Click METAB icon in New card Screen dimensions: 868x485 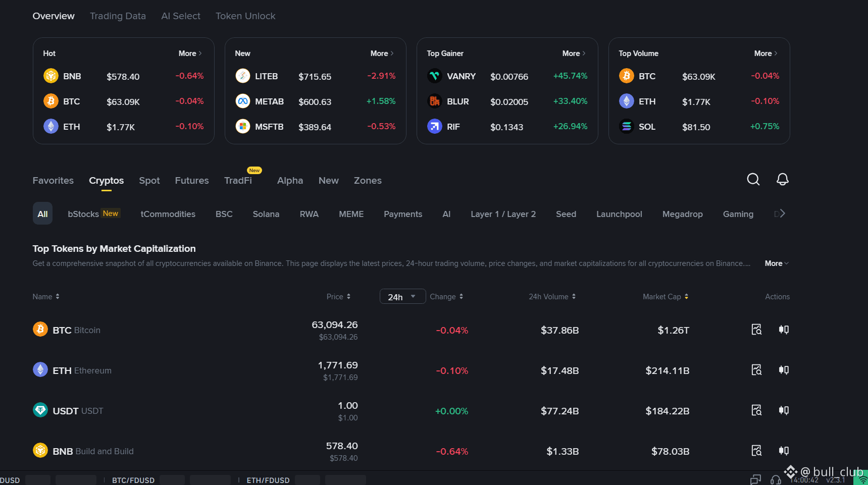[x=243, y=101]
